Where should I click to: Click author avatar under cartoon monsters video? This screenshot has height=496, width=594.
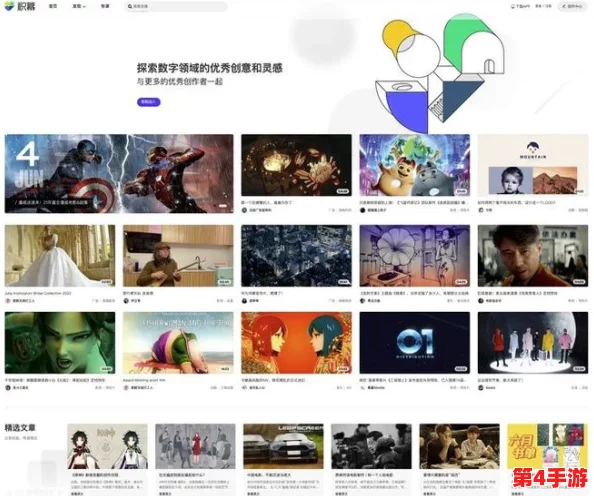[363, 210]
